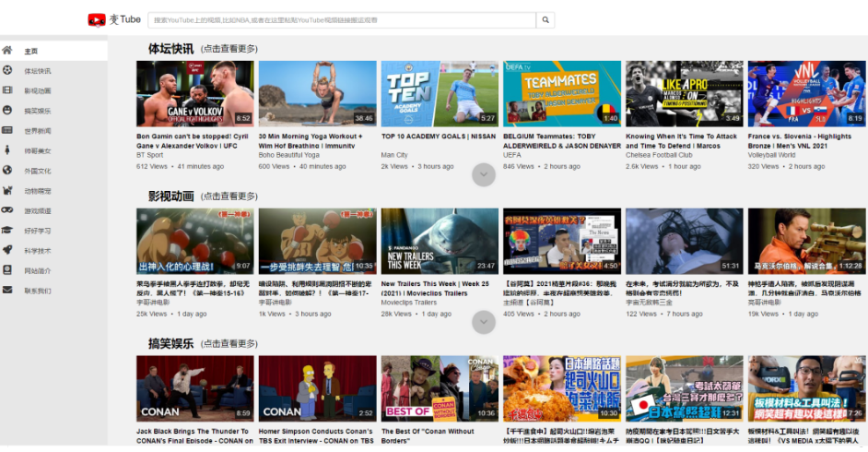
Task: Click the YouTube video search input field
Action: (x=341, y=20)
